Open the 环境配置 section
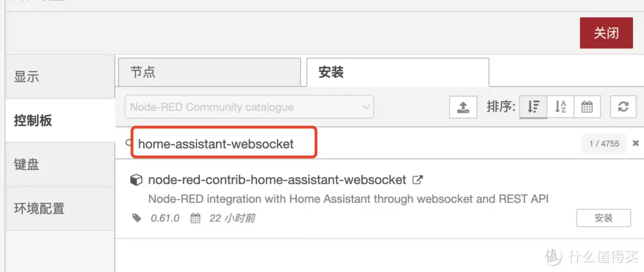The width and height of the screenshot is (644, 272). coord(60,208)
